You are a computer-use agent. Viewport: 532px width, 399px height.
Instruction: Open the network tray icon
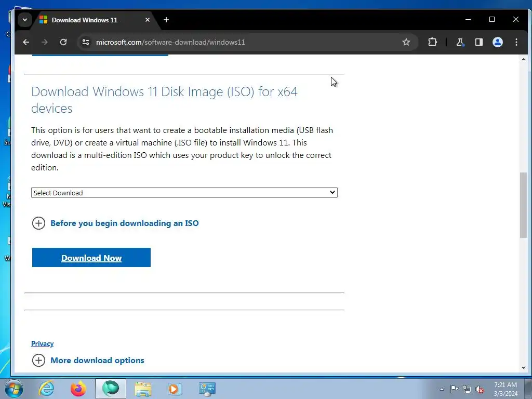467,389
